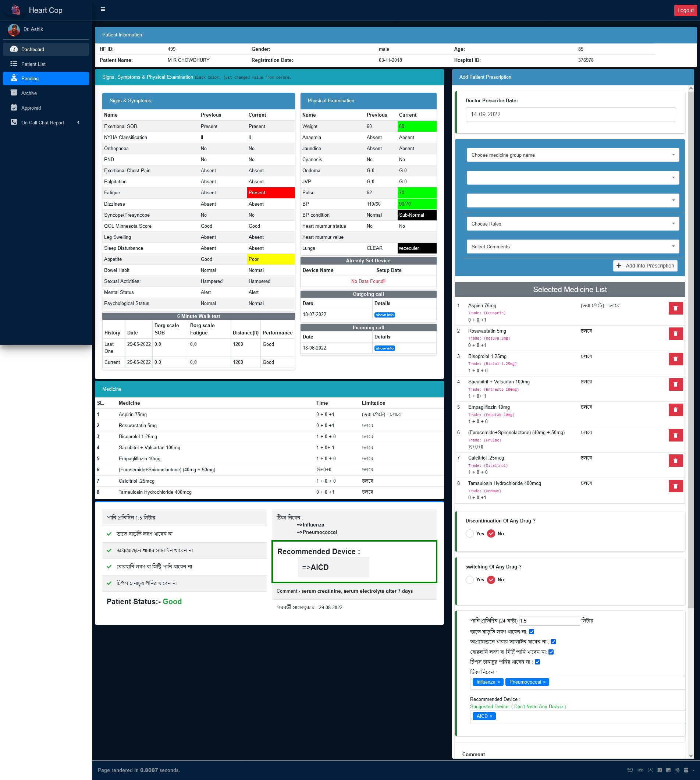Expand the Select Comments dropdown

572,247
